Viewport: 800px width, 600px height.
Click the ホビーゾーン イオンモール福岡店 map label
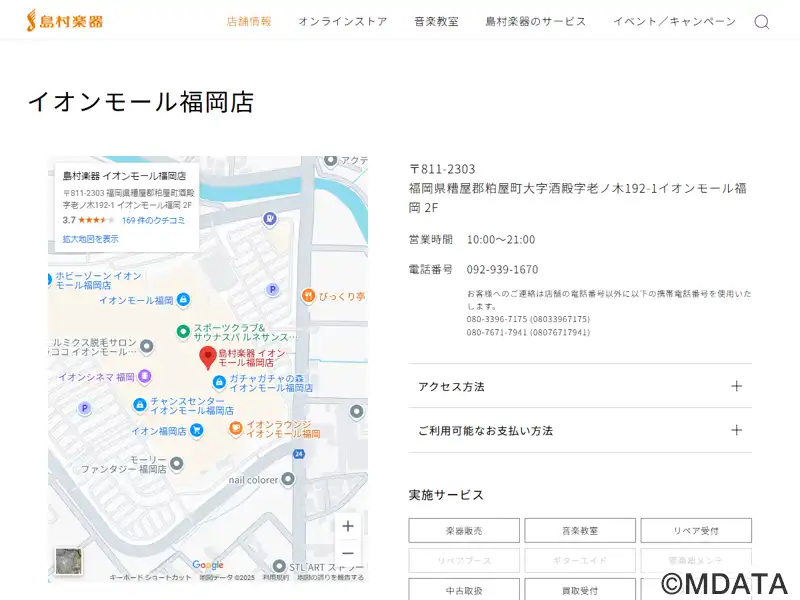pos(98,280)
